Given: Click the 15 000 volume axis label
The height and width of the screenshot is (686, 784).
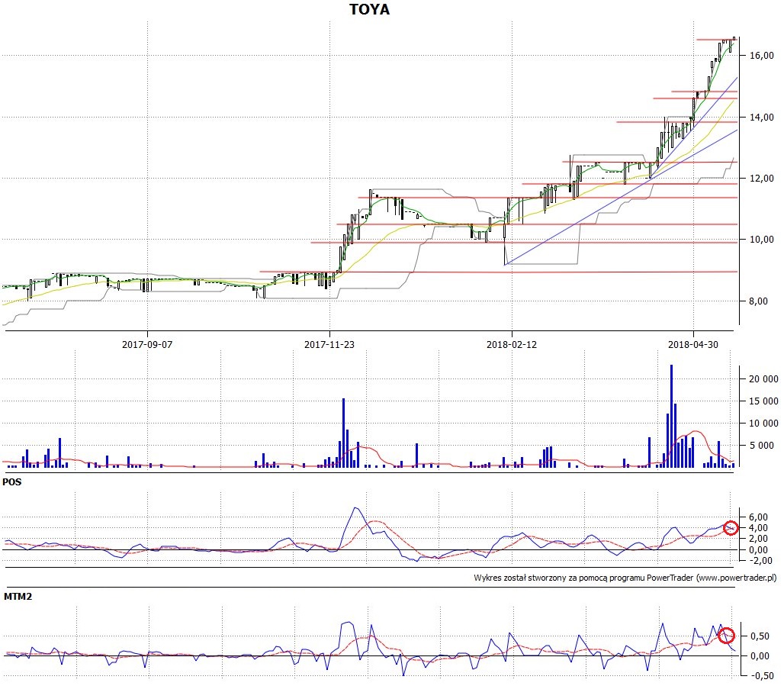Looking at the screenshot, I should coord(763,401).
